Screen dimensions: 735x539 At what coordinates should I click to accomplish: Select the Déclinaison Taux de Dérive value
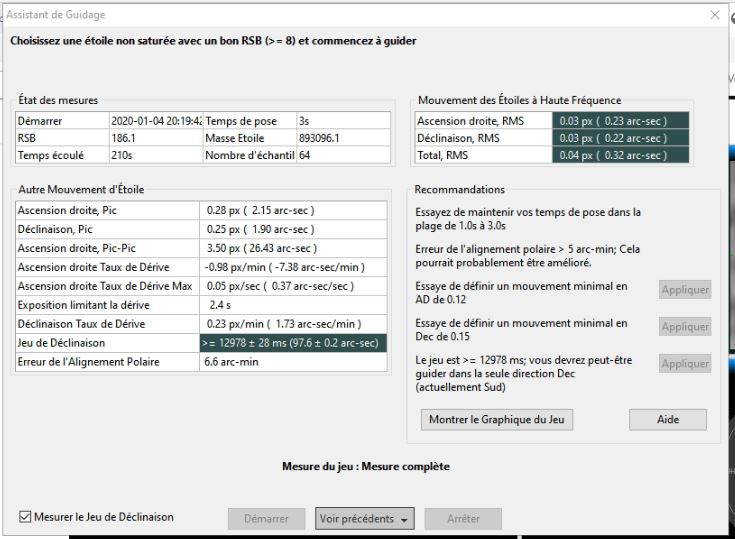coord(292,324)
